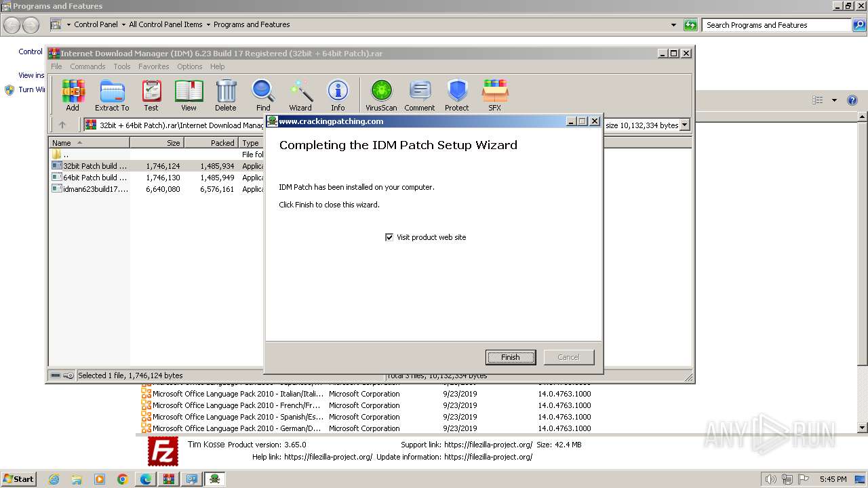This screenshot has width=868, height=488.
Task: Click the Search Programs and Features field
Action: [x=777, y=25]
